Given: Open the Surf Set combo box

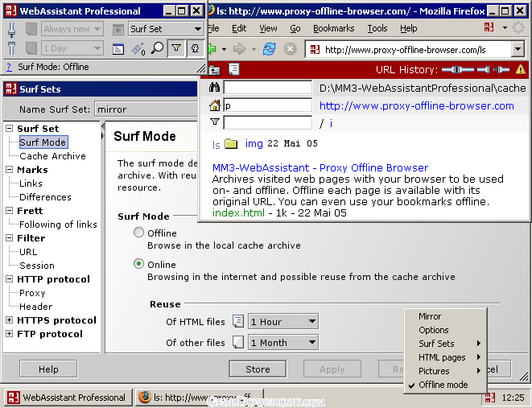Looking at the screenshot, I should coord(166,29).
